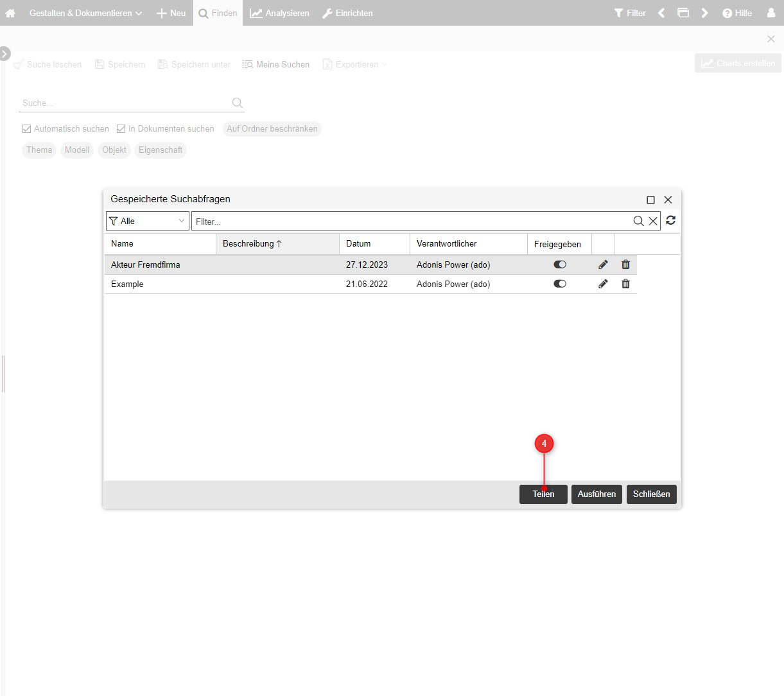Sort by Freigegeben column header
Image resolution: width=784 pixels, height=696 pixels.
(559, 244)
